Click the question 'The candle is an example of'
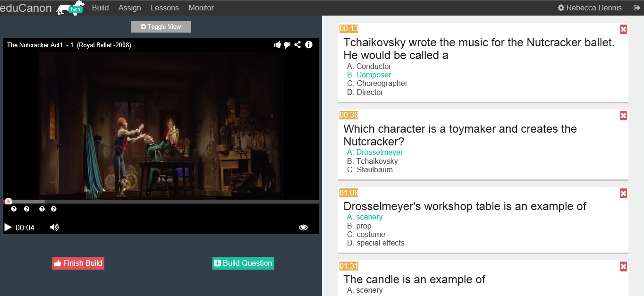Screen dimensions: 644x296 [x=414, y=279]
